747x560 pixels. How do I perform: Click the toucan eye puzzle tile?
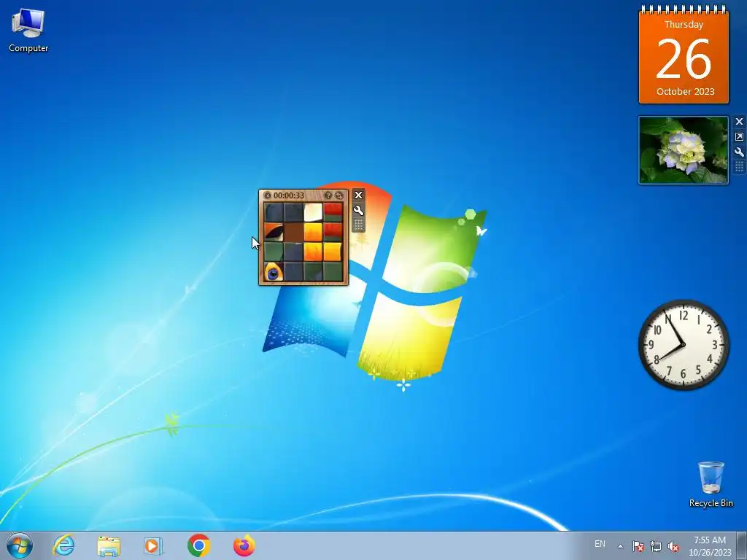pos(274,272)
